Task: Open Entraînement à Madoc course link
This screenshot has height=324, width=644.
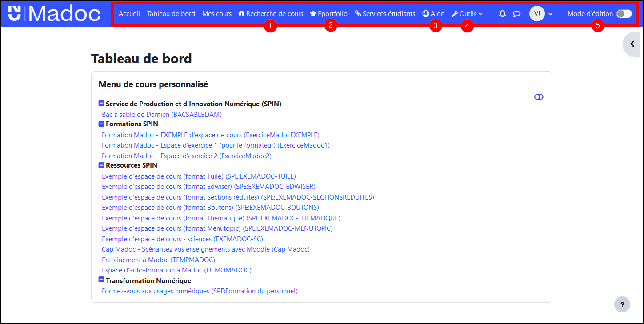Action: (x=158, y=260)
